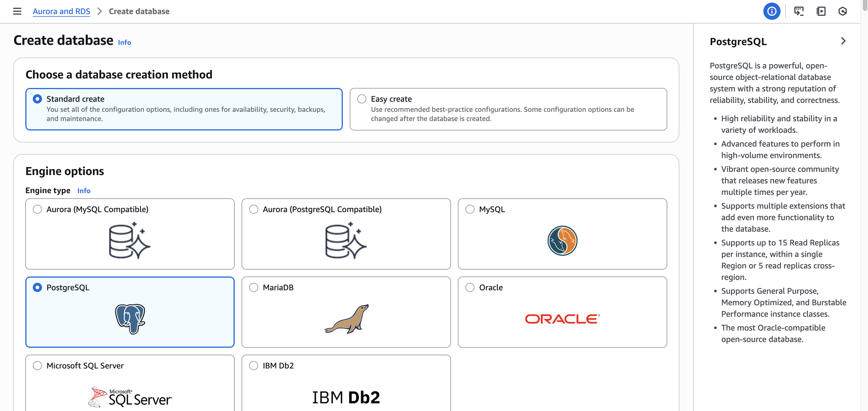Click the breadcrumb separator chevron
The height and width of the screenshot is (411, 868).
point(100,11)
